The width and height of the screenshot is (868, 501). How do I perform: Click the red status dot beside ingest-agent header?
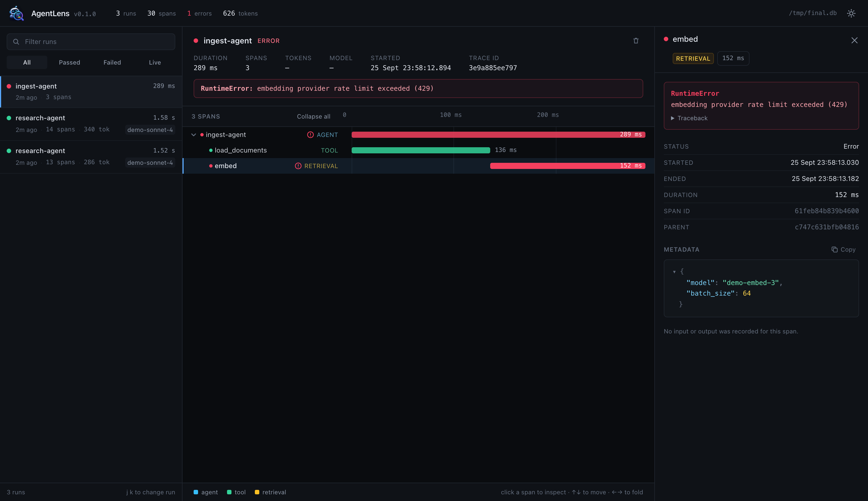click(196, 41)
